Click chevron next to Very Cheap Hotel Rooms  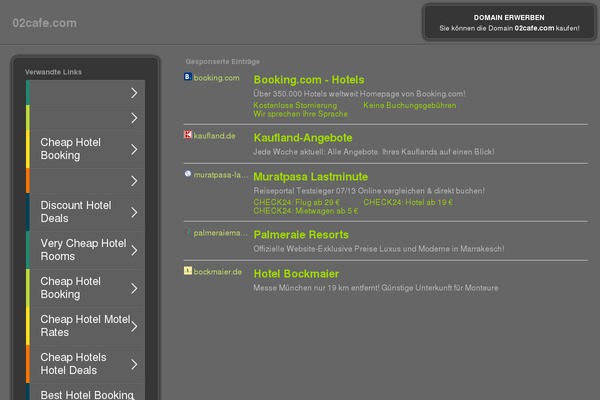pos(134,251)
